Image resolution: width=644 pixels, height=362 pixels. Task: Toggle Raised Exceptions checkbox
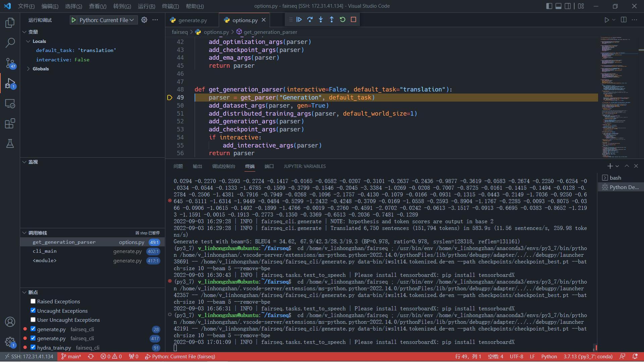coord(33,301)
